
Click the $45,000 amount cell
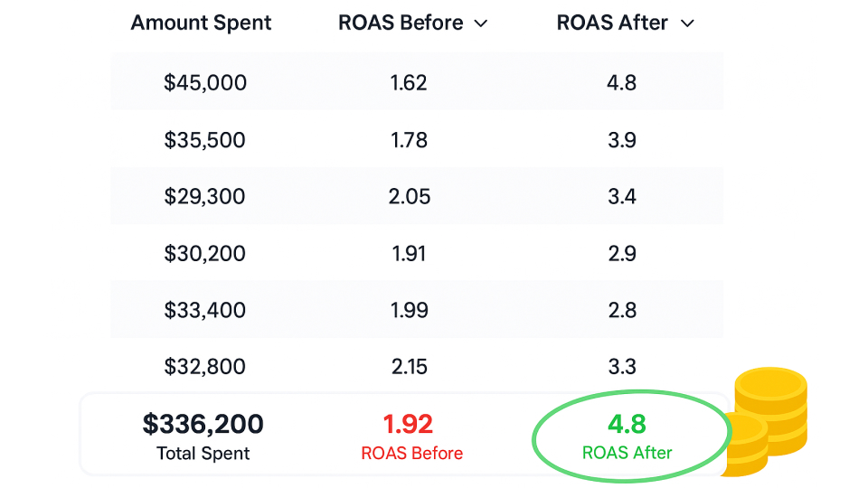205,83
